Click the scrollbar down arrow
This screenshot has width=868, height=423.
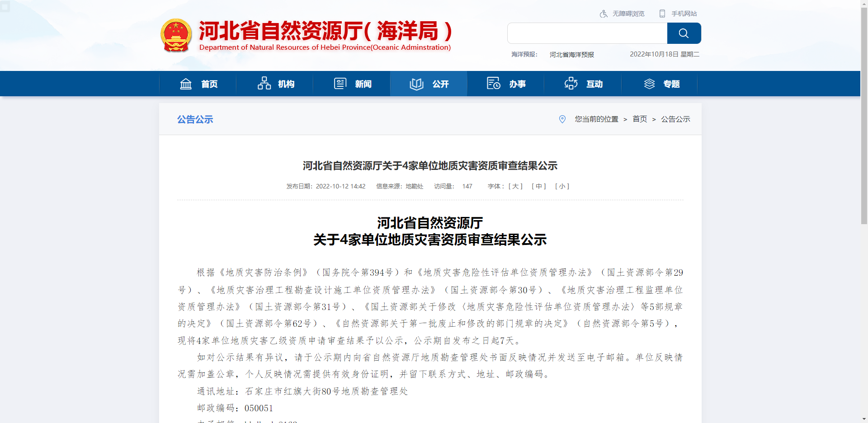[x=864, y=418]
